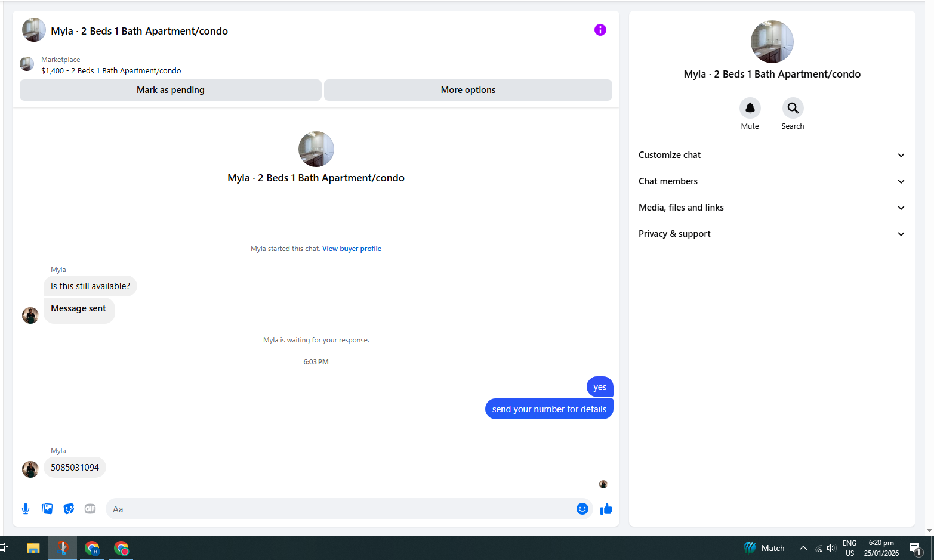Mark the listing as pending
This screenshot has height=560, width=934.
pos(171,90)
